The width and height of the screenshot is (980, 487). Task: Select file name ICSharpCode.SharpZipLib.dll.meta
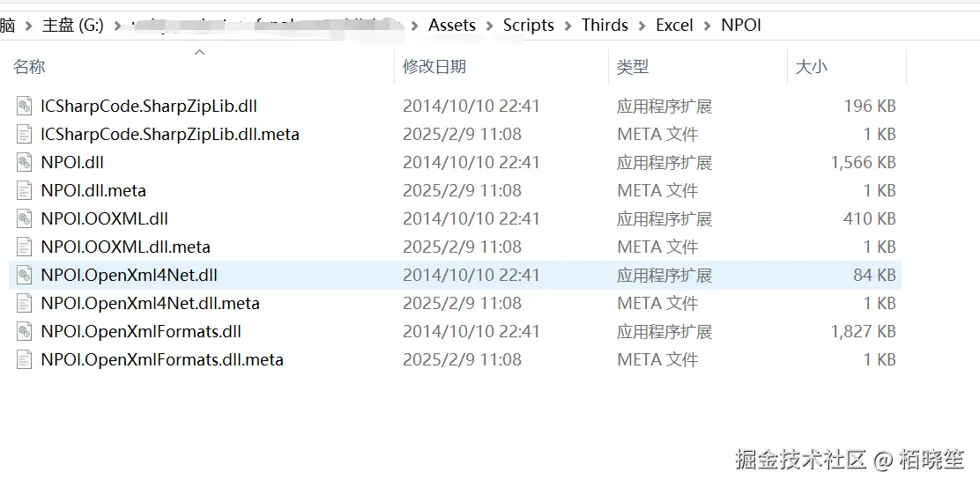(170, 134)
